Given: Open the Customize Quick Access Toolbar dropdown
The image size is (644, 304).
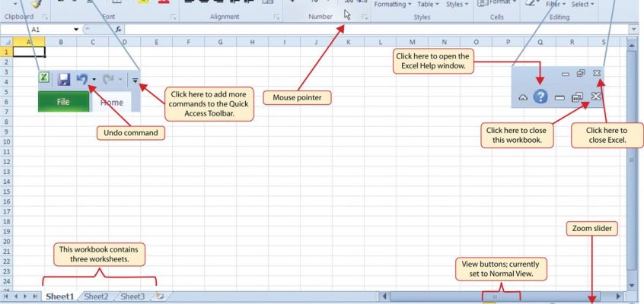Looking at the screenshot, I should (135, 81).
